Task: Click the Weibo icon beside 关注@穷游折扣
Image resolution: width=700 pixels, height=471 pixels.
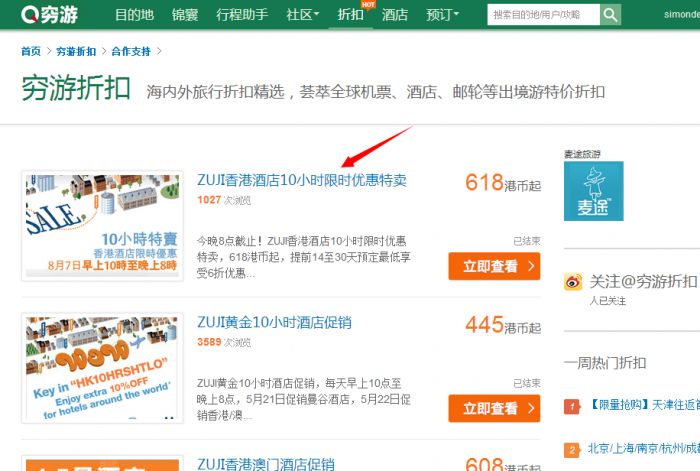Action: point(573,282)
